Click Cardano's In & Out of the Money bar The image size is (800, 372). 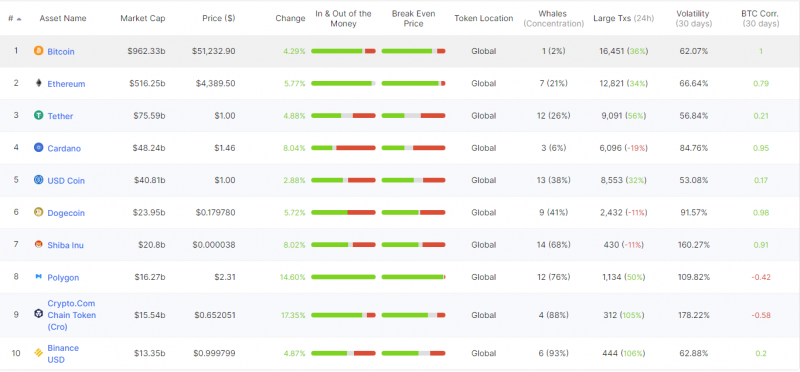tap(343, 148)
